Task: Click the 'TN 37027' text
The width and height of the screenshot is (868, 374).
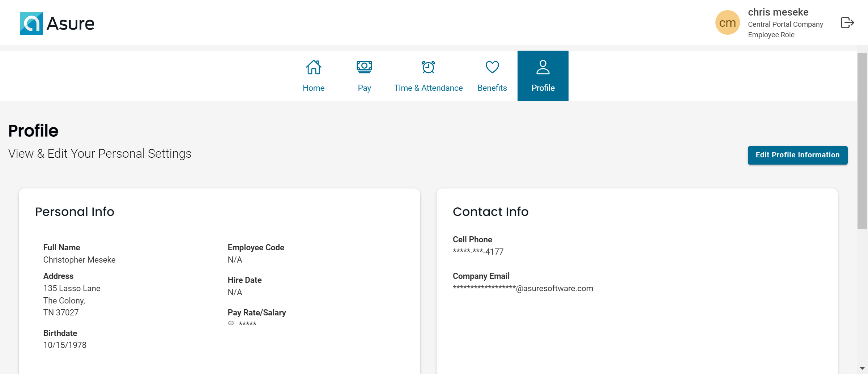Action: pos(61,313)
